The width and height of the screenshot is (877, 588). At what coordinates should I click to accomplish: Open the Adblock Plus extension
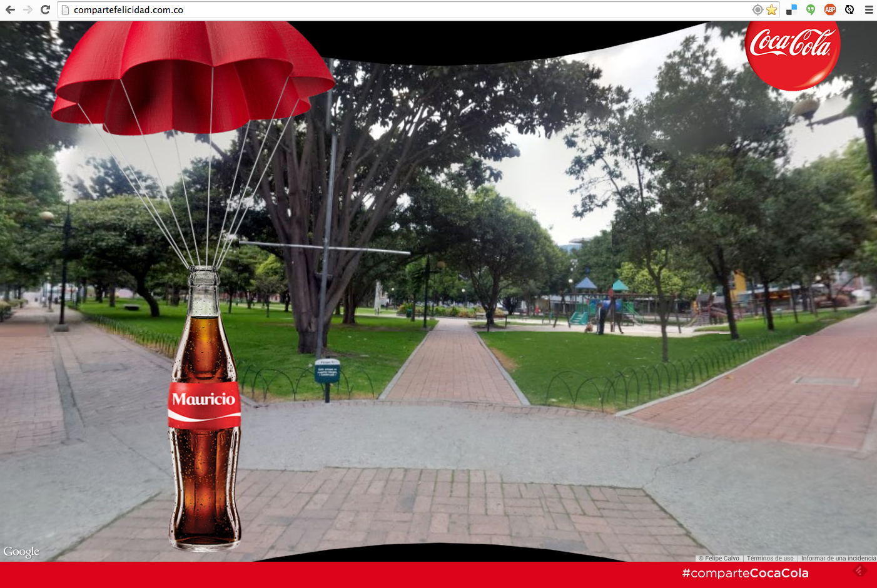[x=830, y=9]
